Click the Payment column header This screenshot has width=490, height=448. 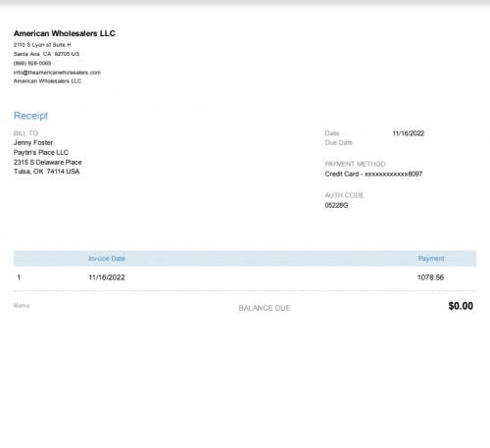[431, 259]
